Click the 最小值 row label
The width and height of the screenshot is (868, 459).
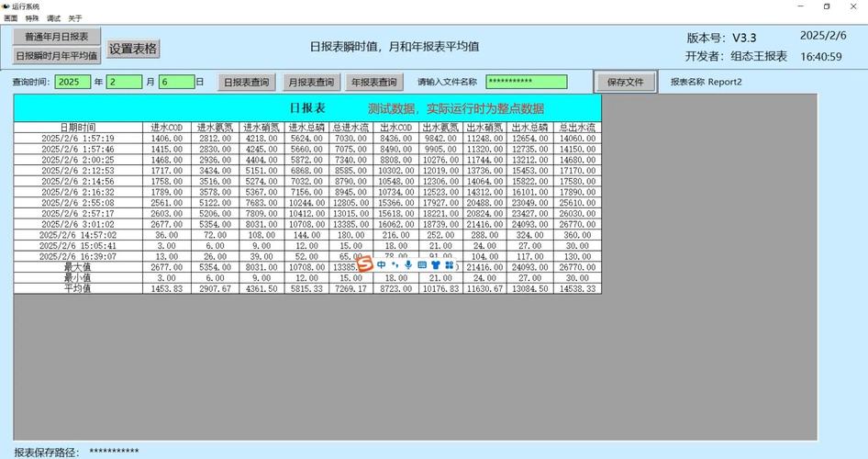[78, 278]
